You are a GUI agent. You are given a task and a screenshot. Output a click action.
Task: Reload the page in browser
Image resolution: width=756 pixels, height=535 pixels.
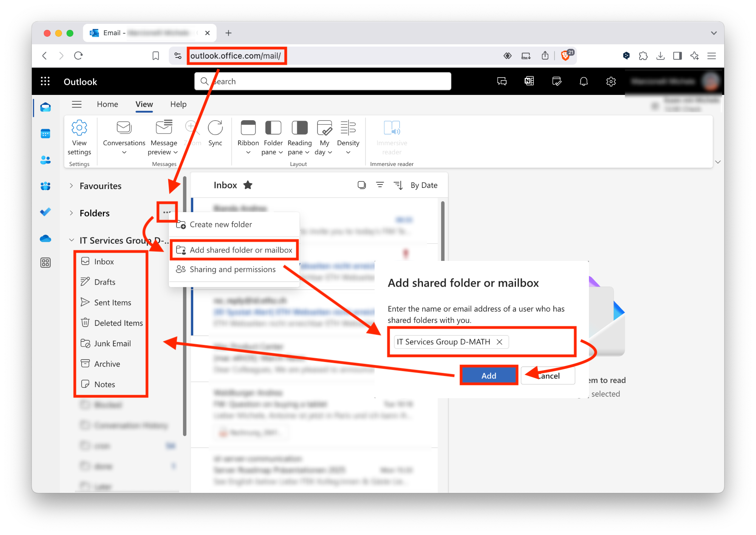pyautogui.click(x=78, y=56)
